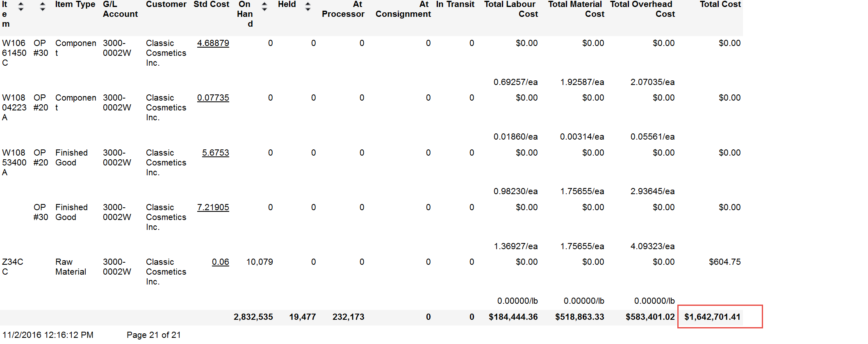This screenshot has height=344, width=868.
Task: Select item W10804223A cell
Action: pos(14,108)
